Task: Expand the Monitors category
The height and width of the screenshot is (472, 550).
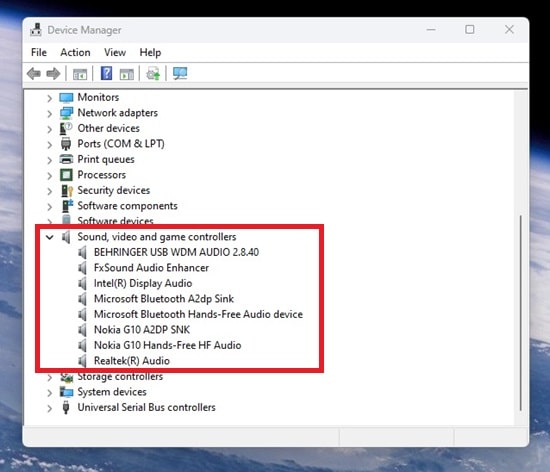Action: tap(49, 98)
